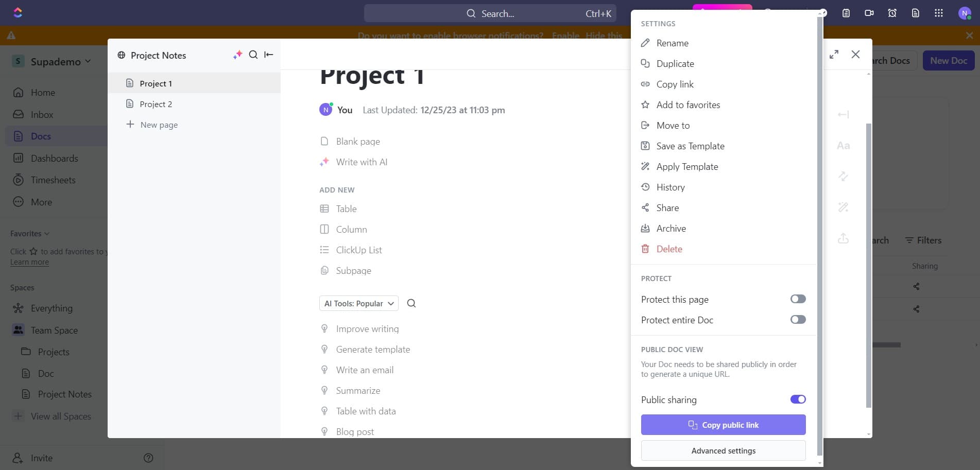
Task: Click the Copy public link button
Action: pyautogui.click(x=723, y=425)
